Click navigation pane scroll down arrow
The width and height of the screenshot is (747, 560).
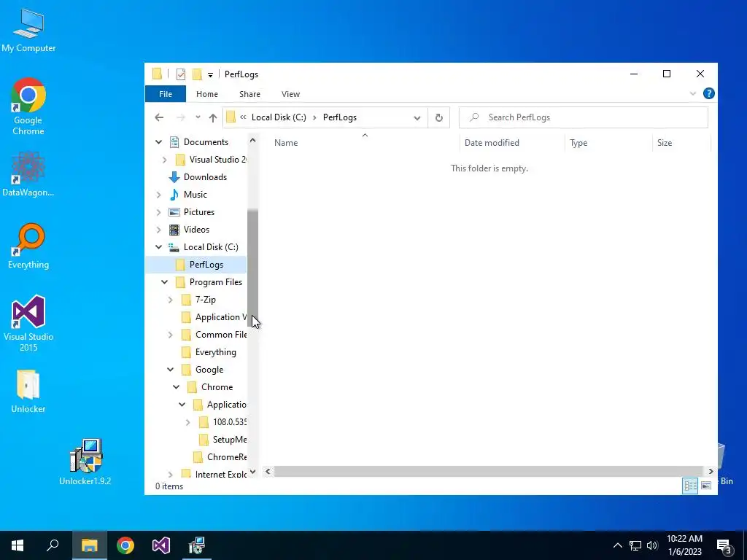(252, 472)
